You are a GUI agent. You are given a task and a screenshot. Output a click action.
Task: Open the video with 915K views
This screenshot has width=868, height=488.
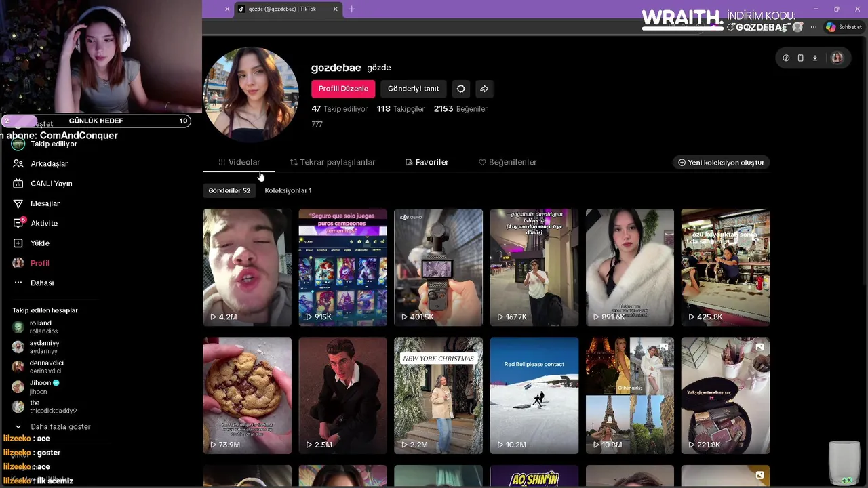(342, 267)
